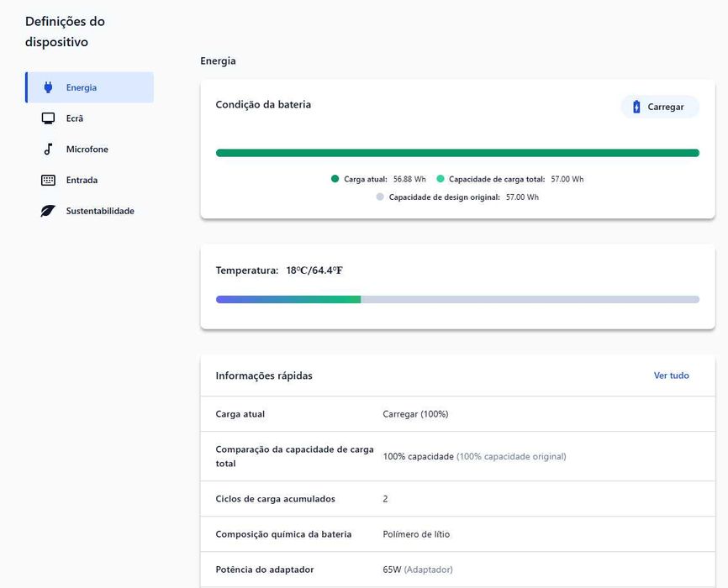Click the 65W (Adaptador) value

(417, 570)
